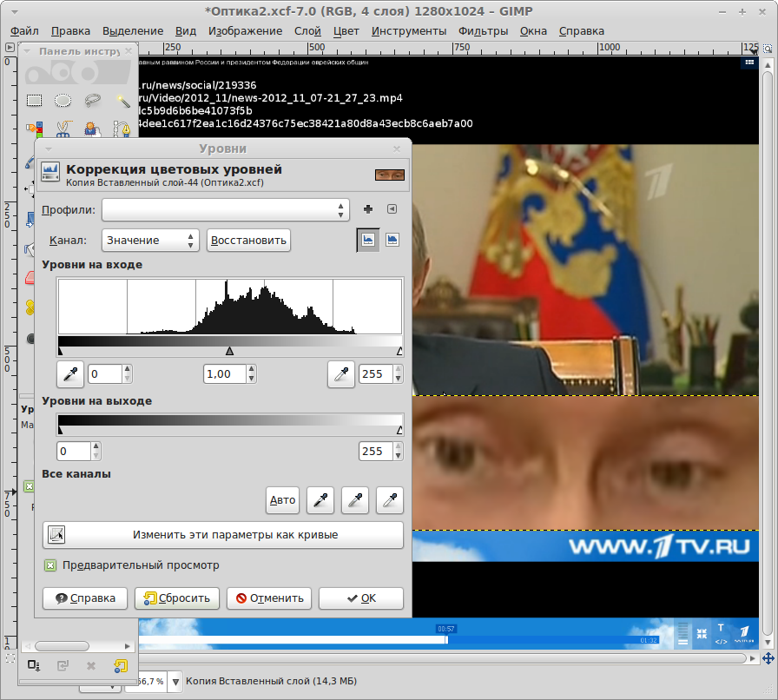Toggle the Предварительный просмотр checkbox
778x700 pixels.
click(50, 565)
